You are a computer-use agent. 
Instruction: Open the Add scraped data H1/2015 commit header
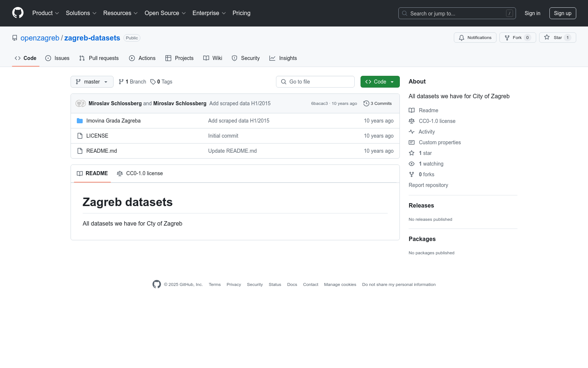(240, 103)
